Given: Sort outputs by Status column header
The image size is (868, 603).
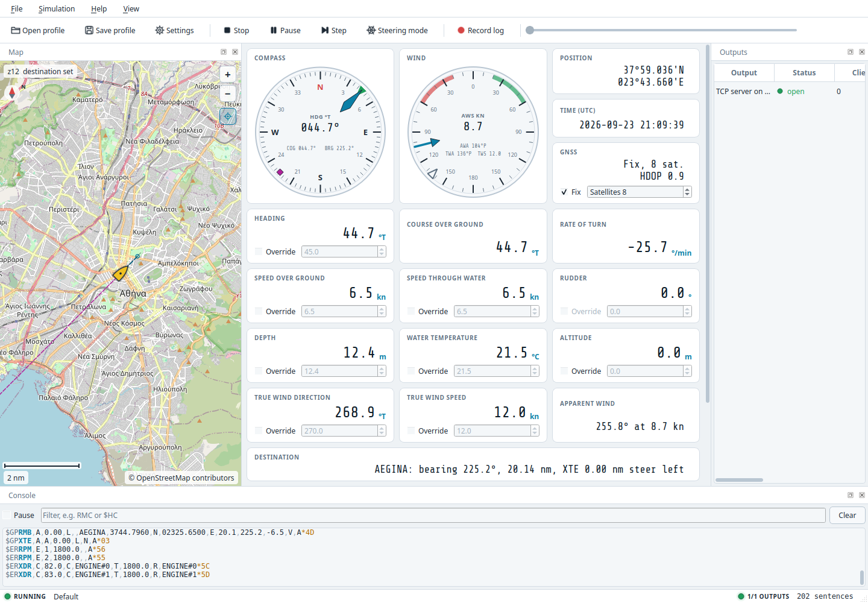Looking at the screenshot, I should click(804, 72).
